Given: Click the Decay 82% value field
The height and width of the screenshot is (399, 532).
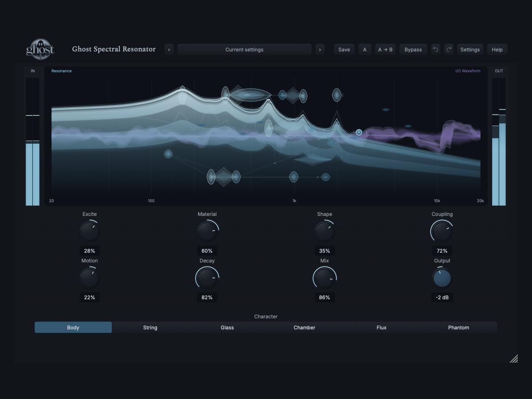Looking at the screenshot, I should click(207, 297).
